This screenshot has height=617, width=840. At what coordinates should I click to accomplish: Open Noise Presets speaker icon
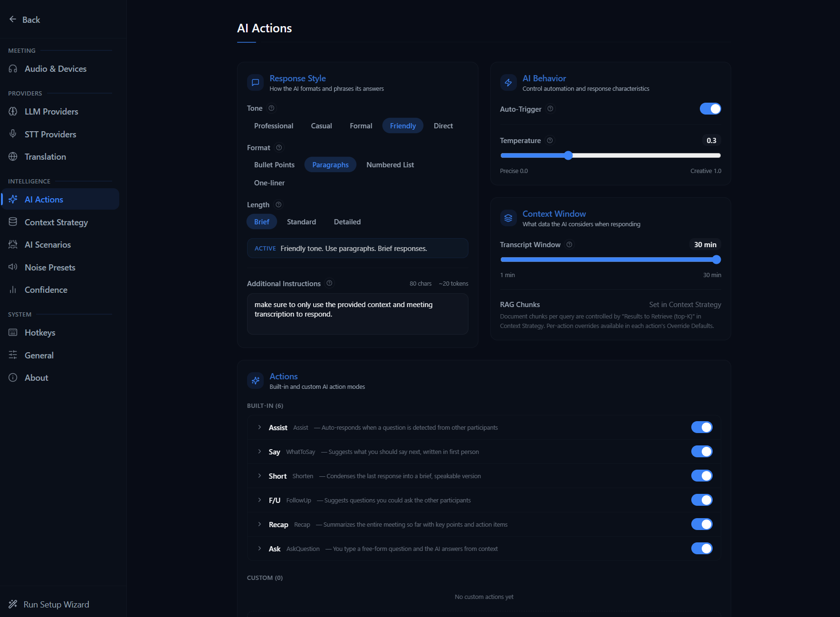[x=13, y=267]
